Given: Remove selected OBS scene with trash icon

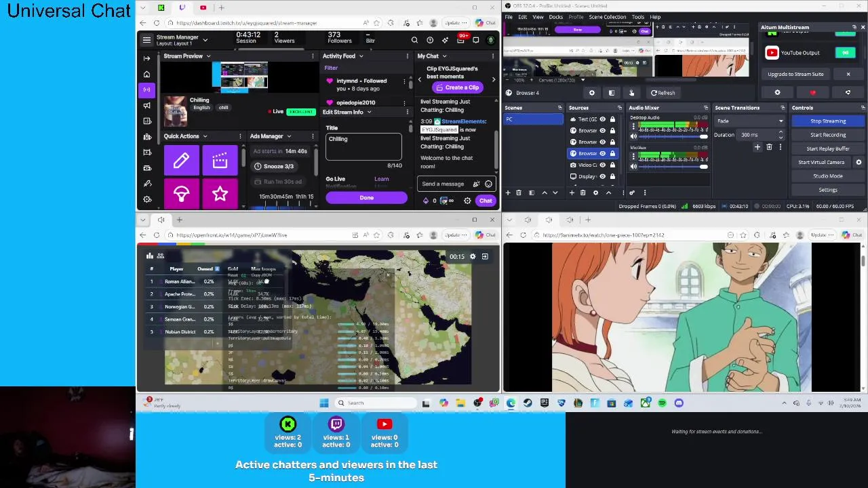Looking at the screenshot, I should pos(519,192).
